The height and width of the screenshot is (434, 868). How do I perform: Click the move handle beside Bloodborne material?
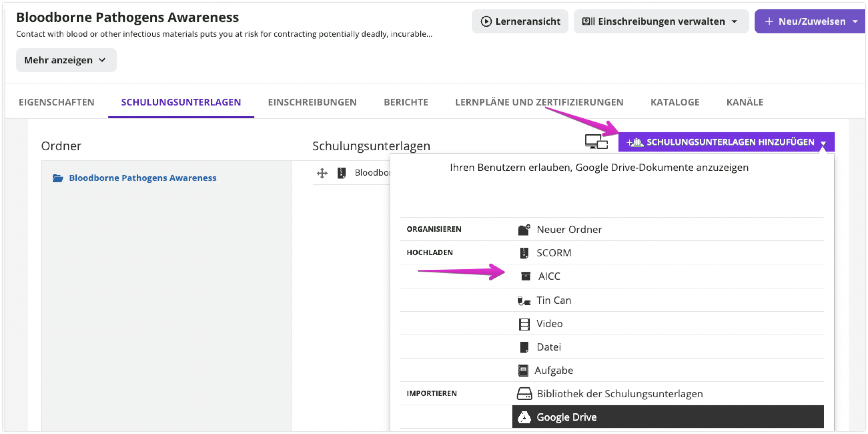322,173
